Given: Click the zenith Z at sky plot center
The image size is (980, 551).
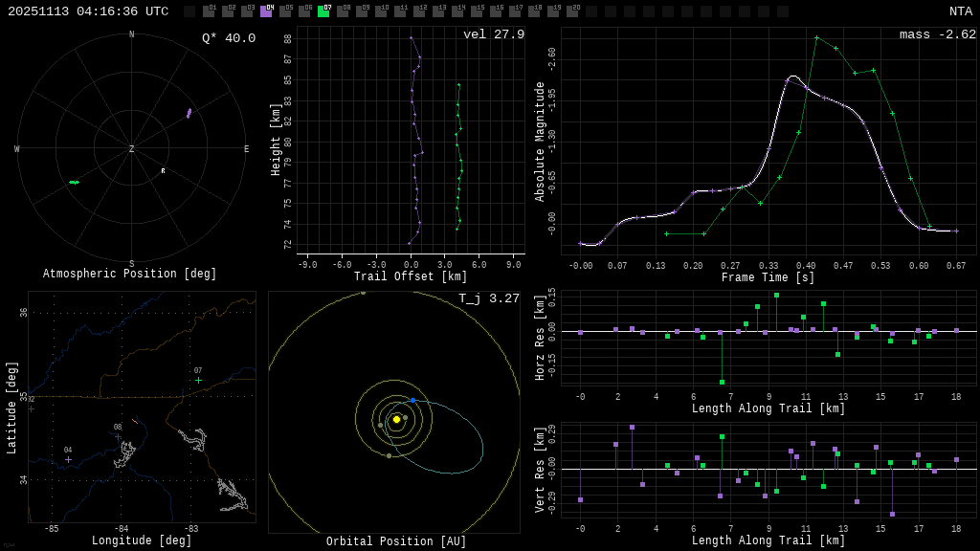Looking at the screenshot, I should pyautogui.click(x=132, y=149).
